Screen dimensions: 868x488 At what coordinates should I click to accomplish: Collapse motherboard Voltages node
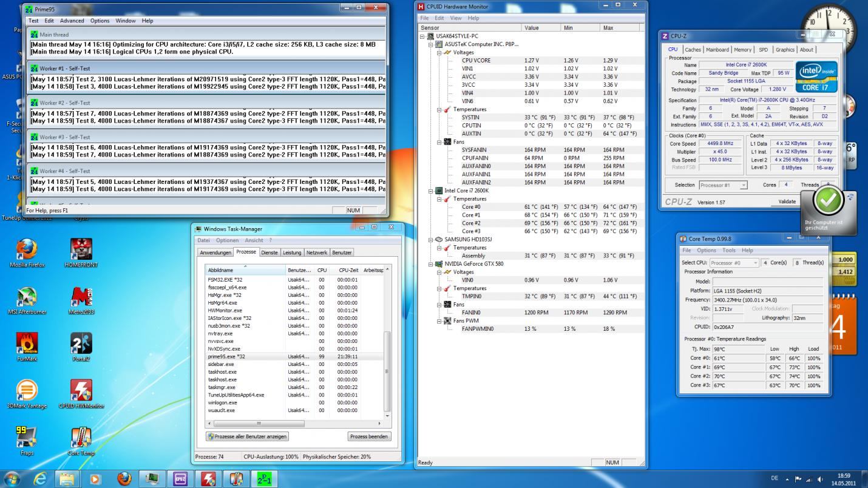[439, 53]
